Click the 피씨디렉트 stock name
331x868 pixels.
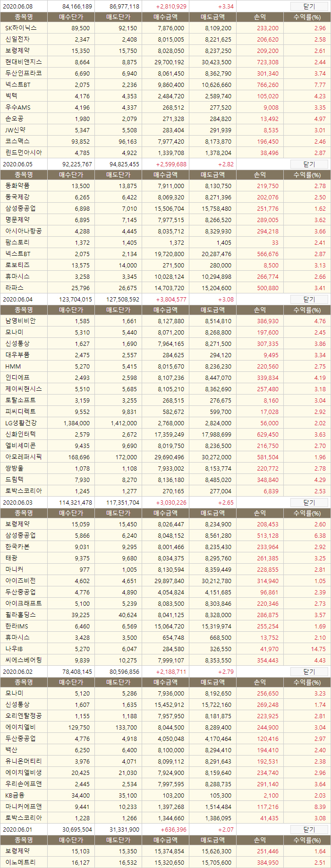pos(20,412)
